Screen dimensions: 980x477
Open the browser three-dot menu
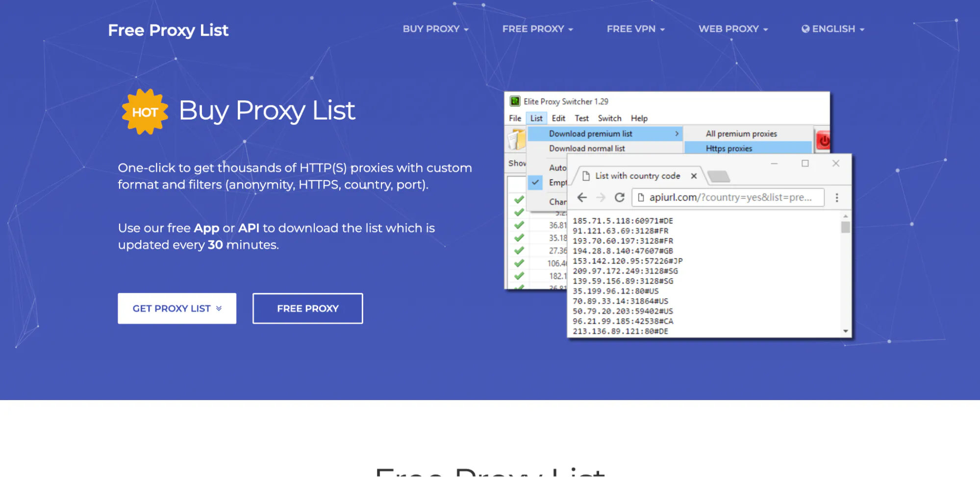click(837, 197)
